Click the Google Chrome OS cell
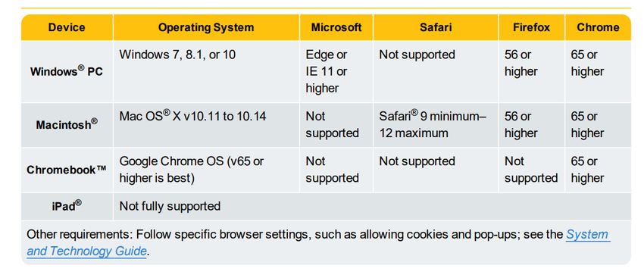The width and height of the screenshot is (644, 278). [206, 170]
